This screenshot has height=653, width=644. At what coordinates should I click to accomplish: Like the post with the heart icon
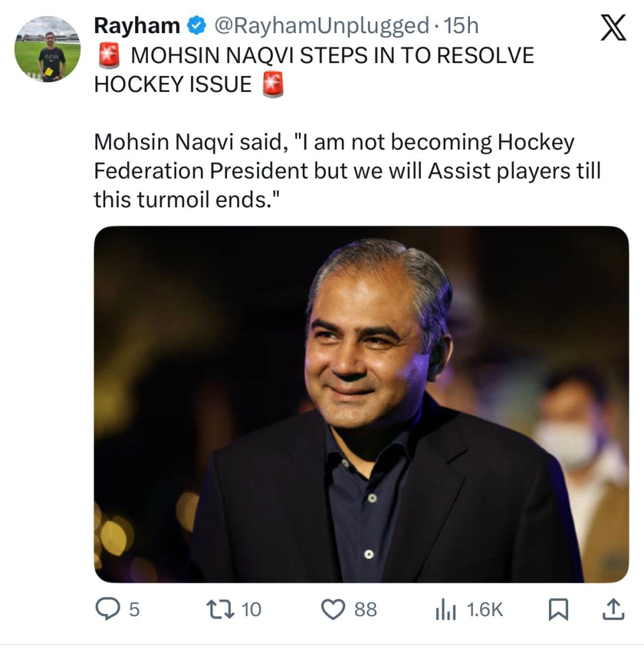[333, 610]
